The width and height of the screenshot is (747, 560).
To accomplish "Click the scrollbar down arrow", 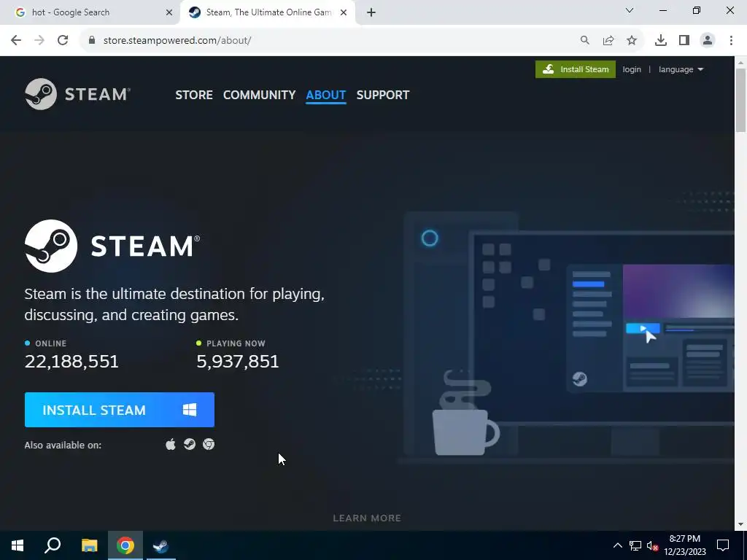I will click(740, 524).
